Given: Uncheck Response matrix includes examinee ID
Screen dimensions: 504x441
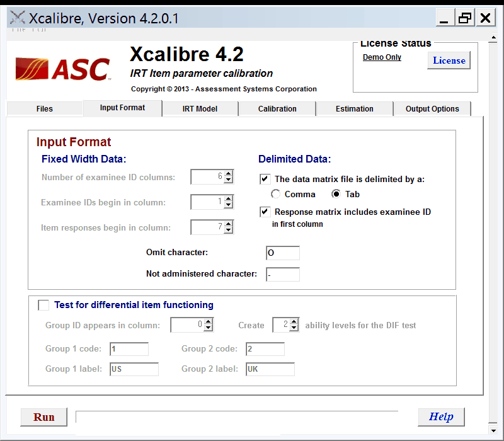Looking at the screenshot, I should coord(265,212).
